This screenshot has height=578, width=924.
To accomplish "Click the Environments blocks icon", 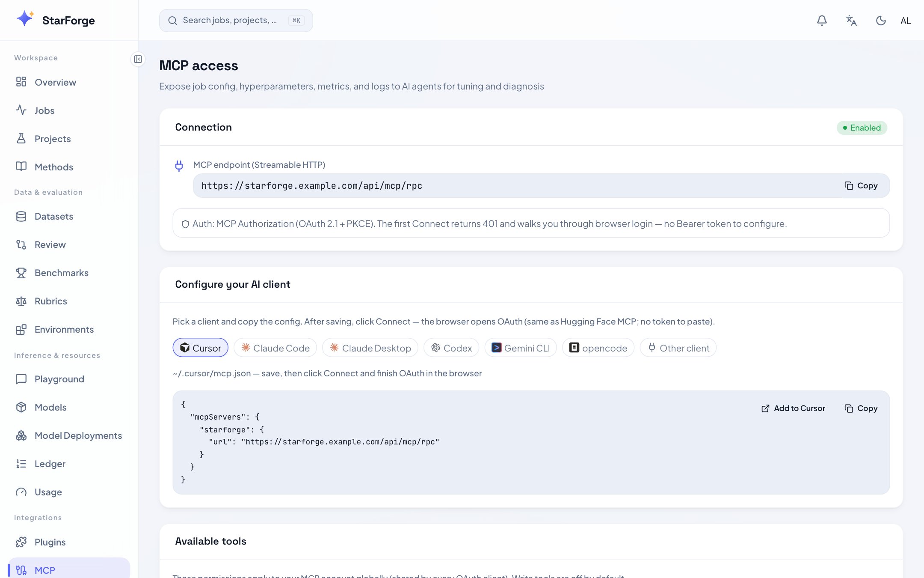I will point(21,329).
